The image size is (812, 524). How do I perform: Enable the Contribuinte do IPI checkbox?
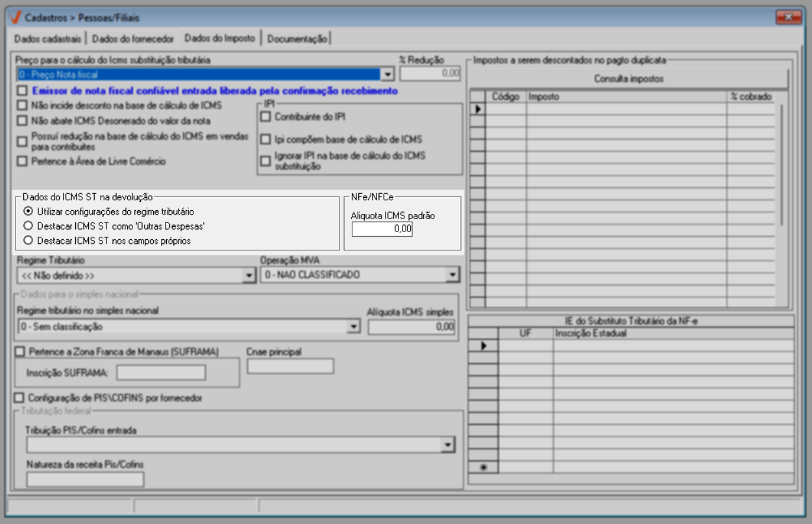pyautogui.click(x=265, y=117)
